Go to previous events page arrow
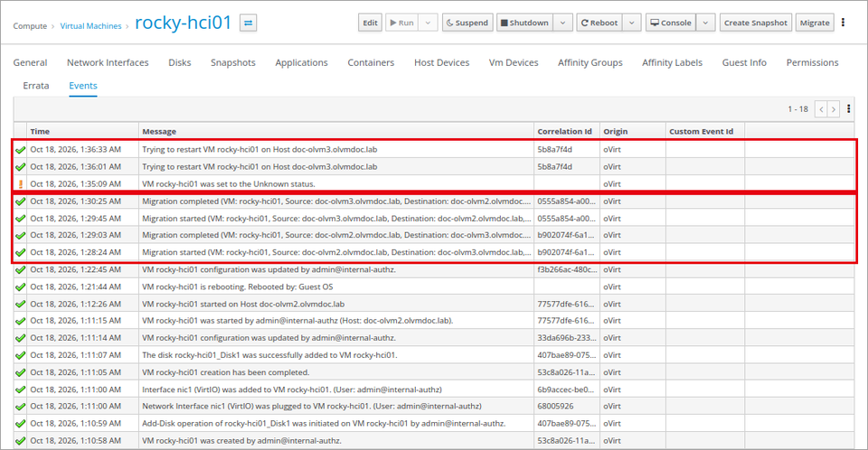Viewport: 868px width, 450px height. pyautogui.click(x=822, y=109)
